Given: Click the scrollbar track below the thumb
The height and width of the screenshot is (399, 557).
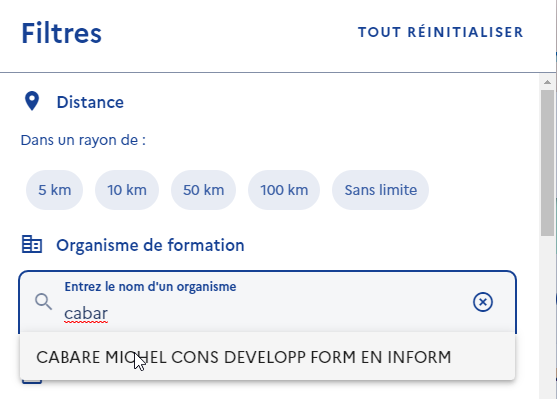Looking at the screenshot, I should click(547, 316).
